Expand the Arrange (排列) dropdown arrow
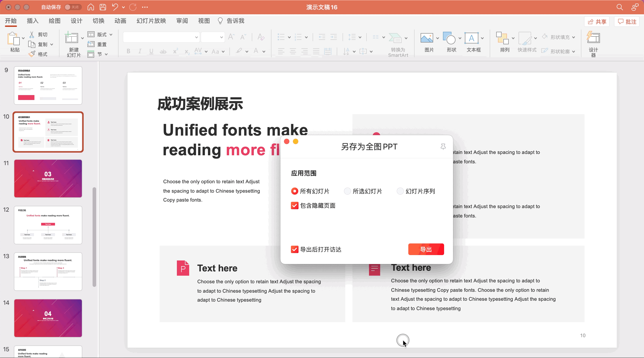Viewport: 644px width, 358px height. 513,38
